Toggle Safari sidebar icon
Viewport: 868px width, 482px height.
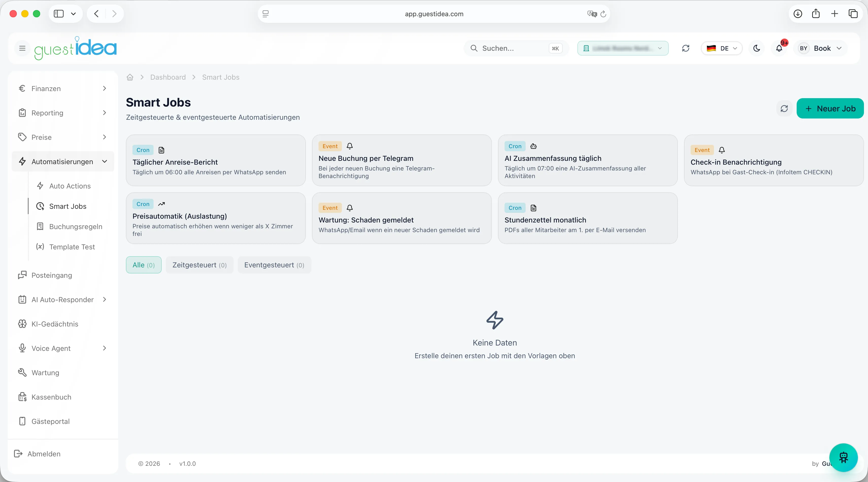(x=59, y=14)
